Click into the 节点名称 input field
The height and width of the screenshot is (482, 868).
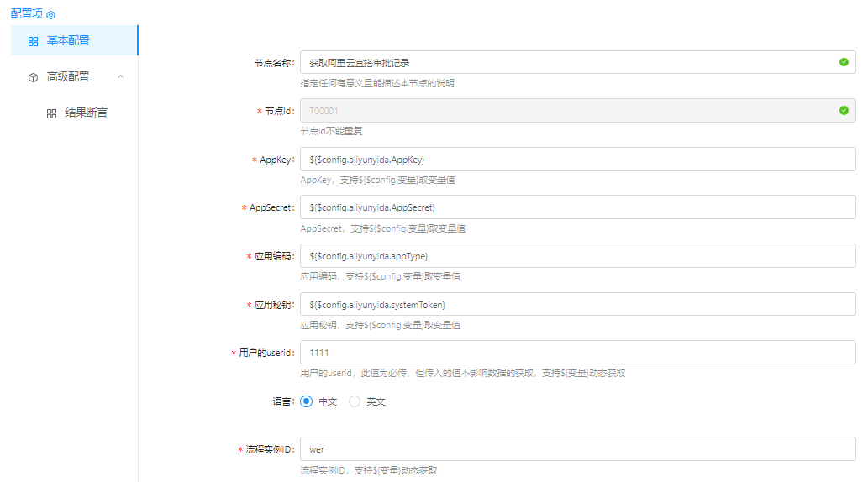[563, 63]
